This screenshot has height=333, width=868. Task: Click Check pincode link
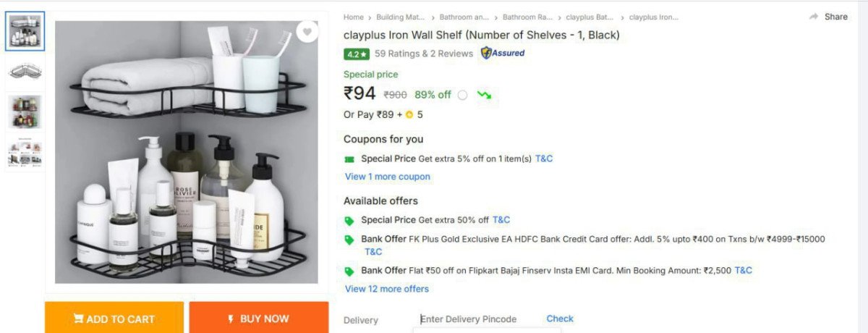click(560, 319)
